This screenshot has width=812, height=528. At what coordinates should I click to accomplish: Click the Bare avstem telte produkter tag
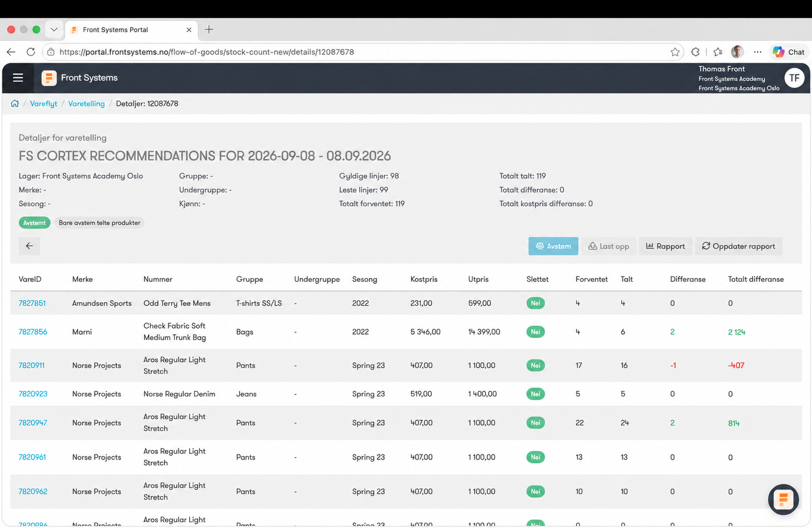point(99,223)
